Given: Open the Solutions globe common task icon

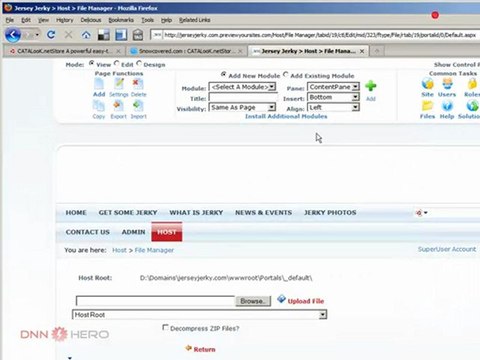Looking at the screenshot, I should [472, 106].
